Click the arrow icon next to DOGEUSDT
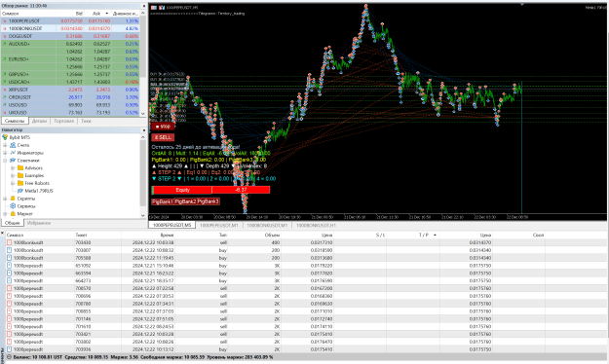Screen dimensions: 609x364 pyautogui.click(x=5, y=36)
